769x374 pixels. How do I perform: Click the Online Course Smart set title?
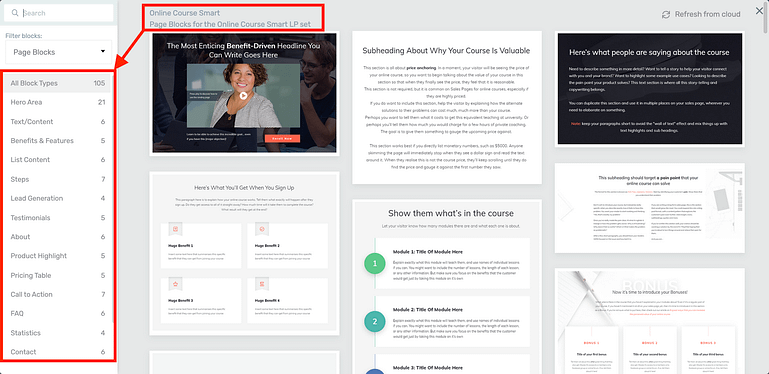coord(185,13)
